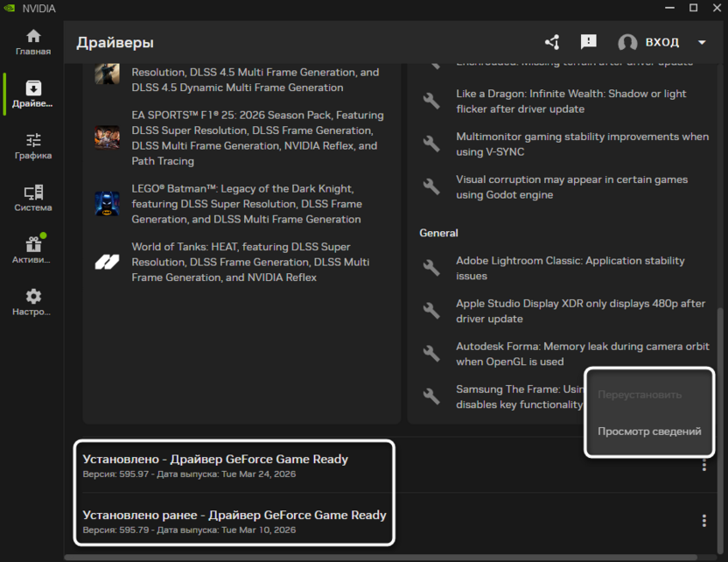Click Visual corruption Godot engine text
Viewport: 728px width, 562px height.
pos(571,187)
